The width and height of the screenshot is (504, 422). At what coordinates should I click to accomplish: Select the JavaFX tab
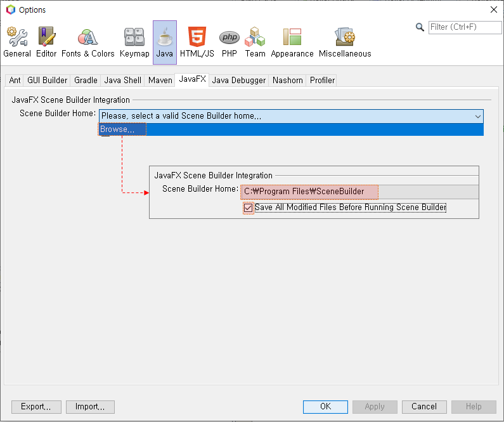click(x=192, y=79)
